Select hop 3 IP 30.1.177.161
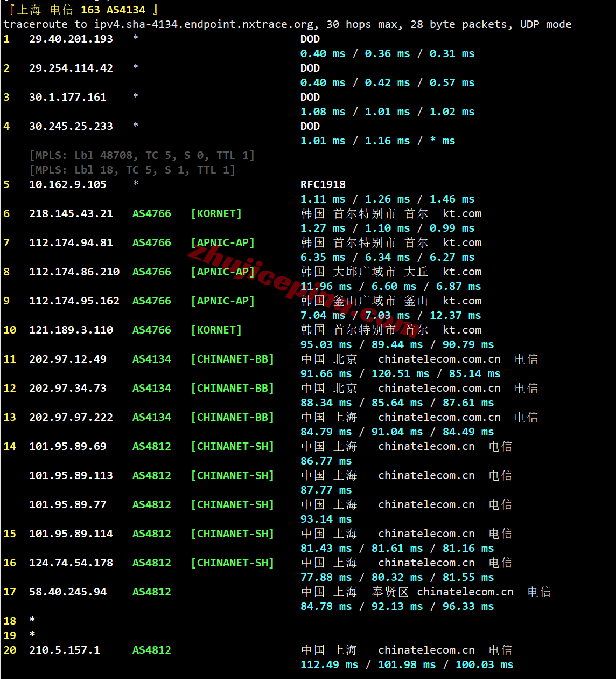Viewport: 616px width, 679px height. coord(68,97)
